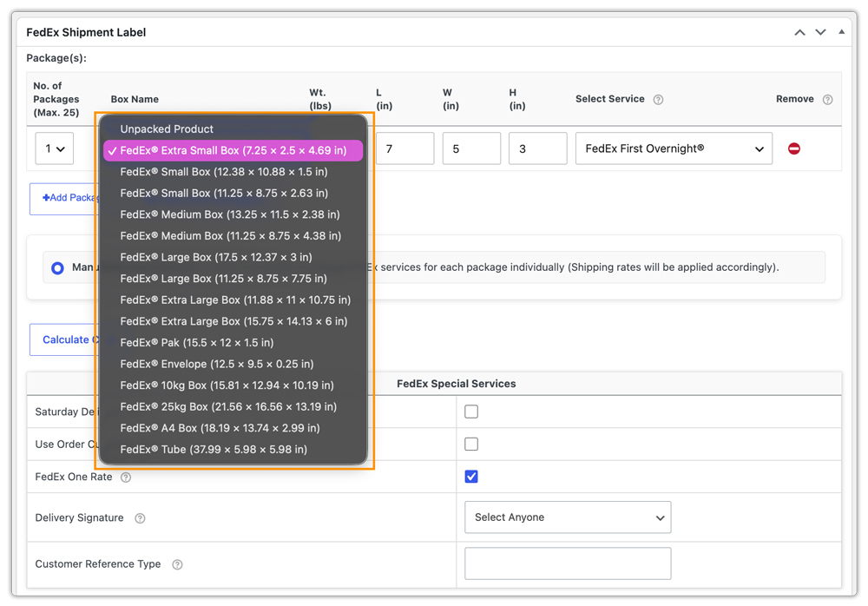Move FedEx Shipment Label panel up
This screenshot has width=868, height=606.
800,32
